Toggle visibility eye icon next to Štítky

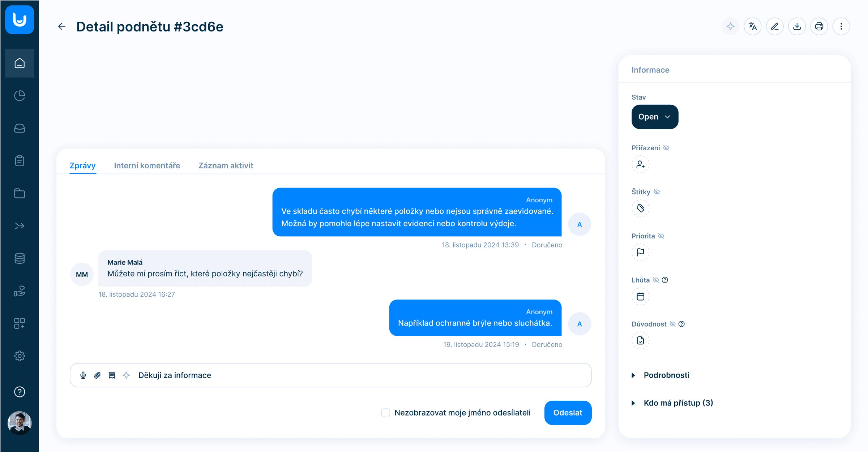pos(657,192)
